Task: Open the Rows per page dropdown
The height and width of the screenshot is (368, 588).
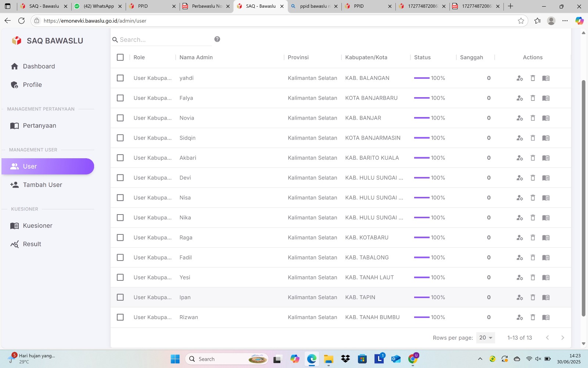Action: click(x=485, y=338)
